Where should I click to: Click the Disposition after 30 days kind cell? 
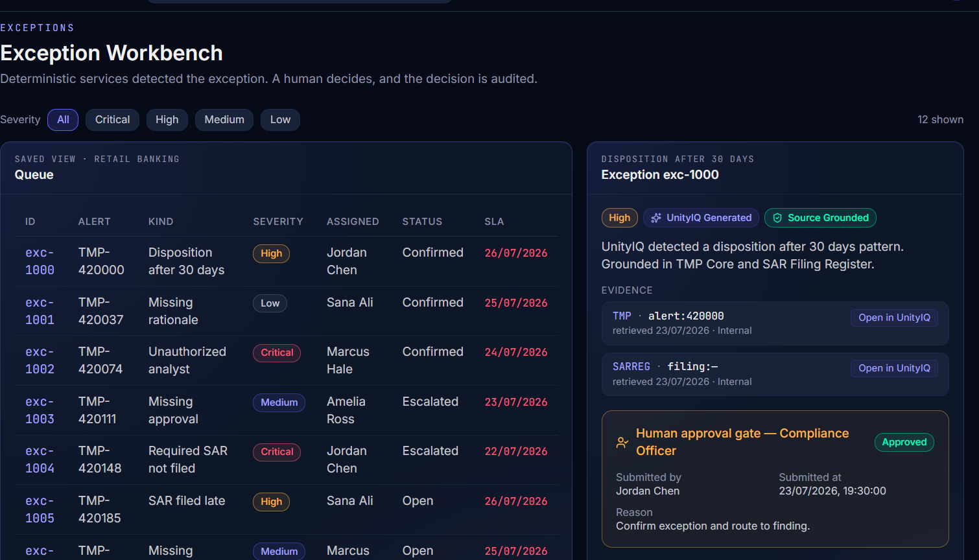click(x=187, y=261)
